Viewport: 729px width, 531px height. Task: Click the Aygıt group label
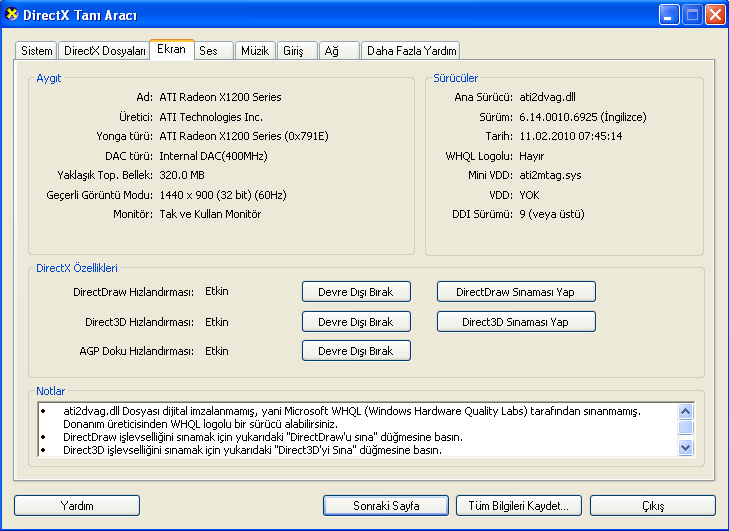(x=49, y=78)
